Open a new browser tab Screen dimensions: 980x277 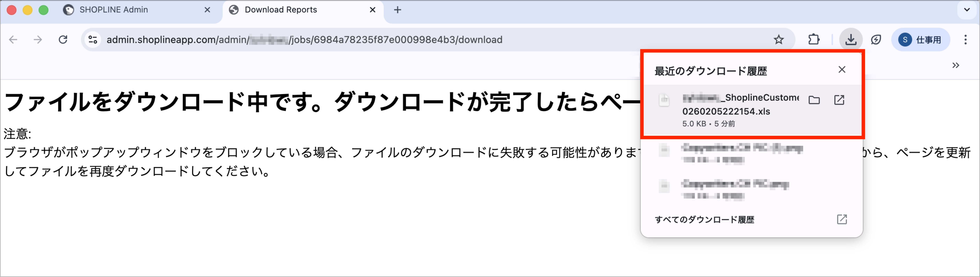coord(398,10)
